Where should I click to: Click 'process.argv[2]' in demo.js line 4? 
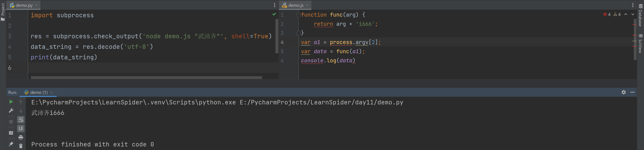[x=354, y=42]
